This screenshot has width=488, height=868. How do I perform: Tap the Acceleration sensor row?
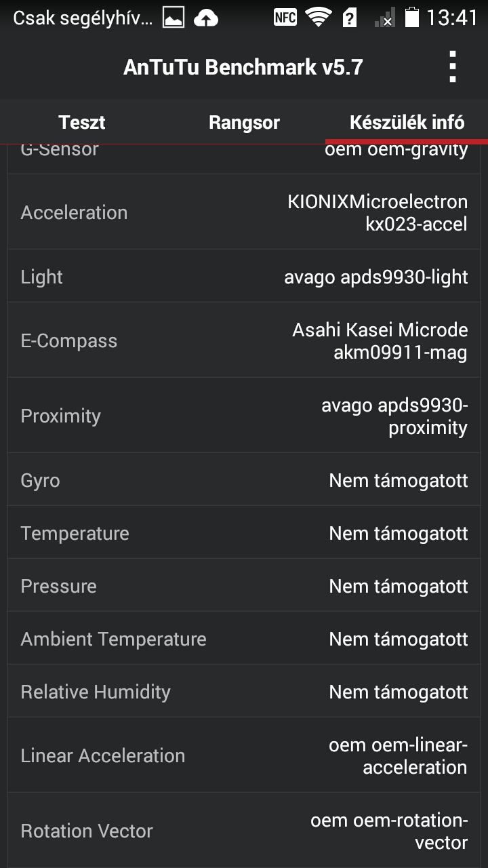244,212
